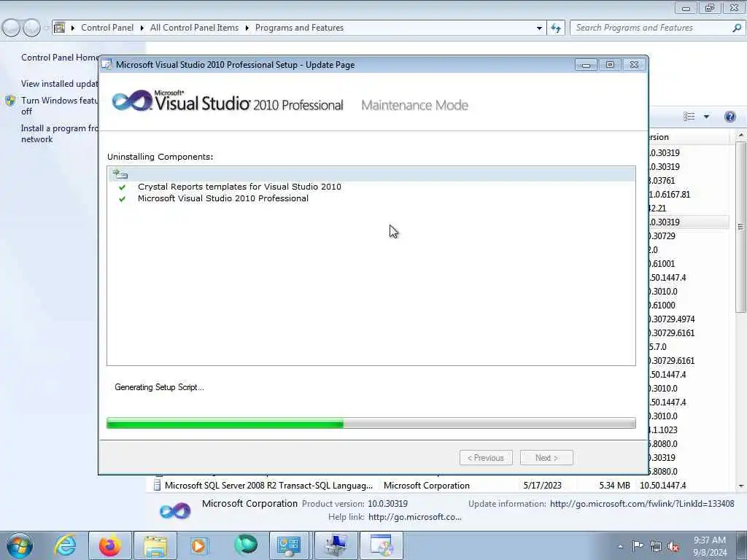Select All Control Panel Items breadcrumb
This screenshot has height=560, width=747.
pos(194,28)
